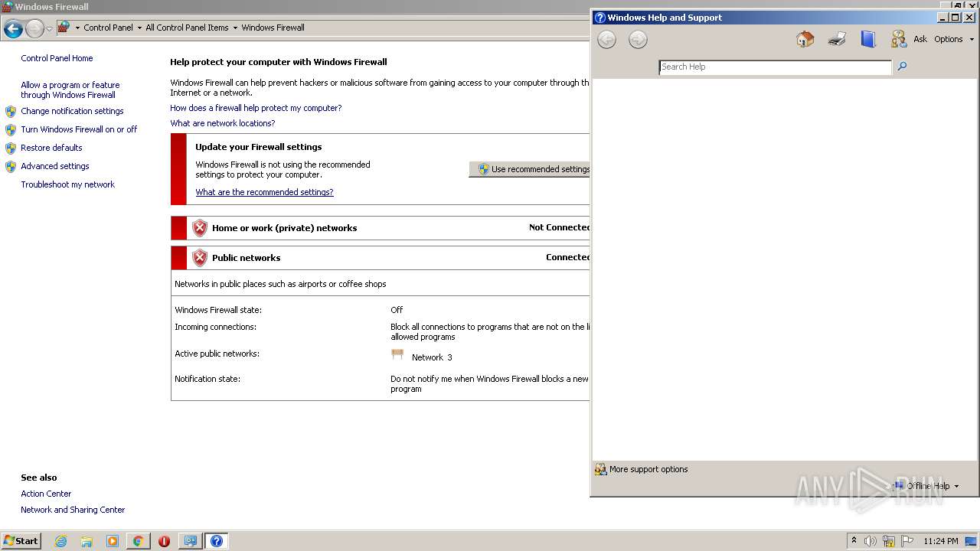Click the Help window back arrow
980x551 pixels.
click(x=606, y=40)
